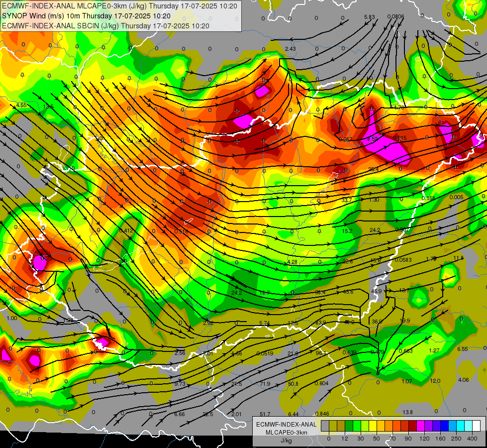The width and height of the screenshot is (487, 448).
Task: Click the map value '5.83'
Action: point(370,17)
